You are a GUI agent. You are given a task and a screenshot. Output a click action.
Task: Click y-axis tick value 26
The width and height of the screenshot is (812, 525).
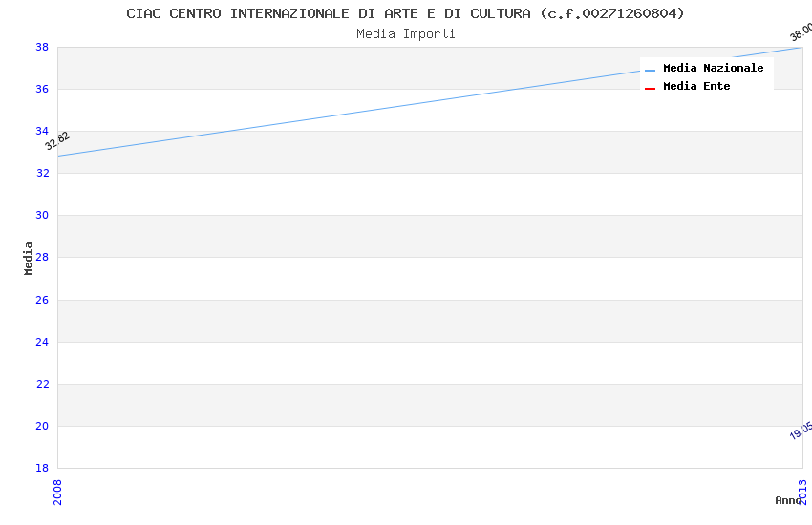(42, 300)
